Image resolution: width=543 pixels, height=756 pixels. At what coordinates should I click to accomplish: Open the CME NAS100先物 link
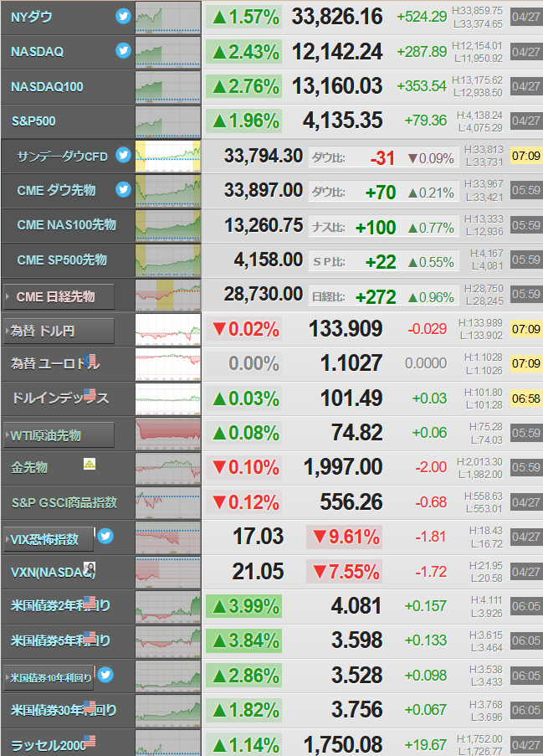66,225
